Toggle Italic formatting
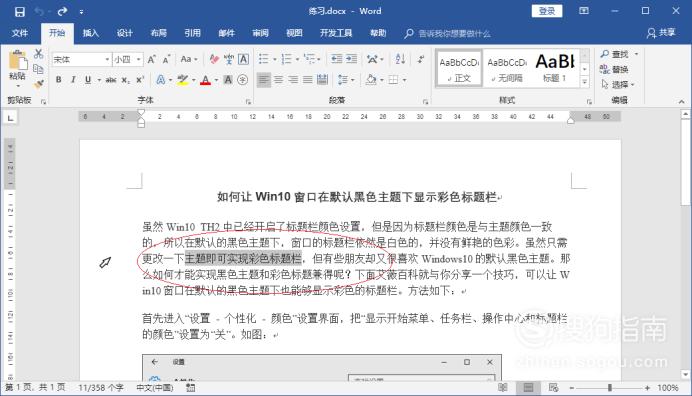Screen dimensions: 692x396 pyautogui.click(x=73, y=80)
